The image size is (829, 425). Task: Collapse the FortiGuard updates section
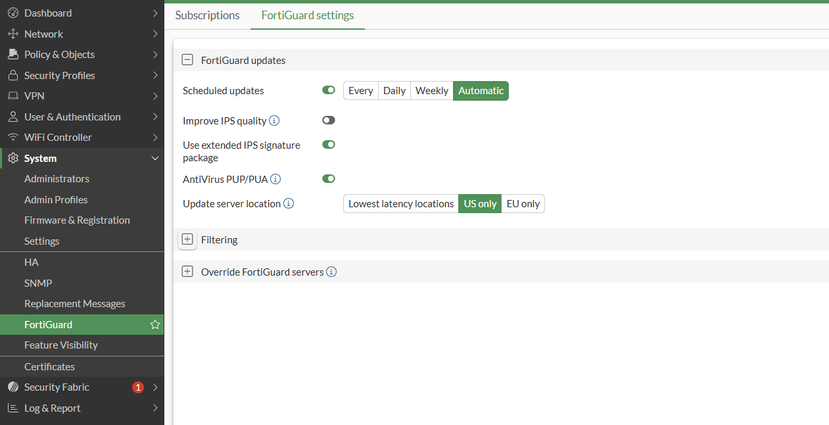[x=187, y=60]
